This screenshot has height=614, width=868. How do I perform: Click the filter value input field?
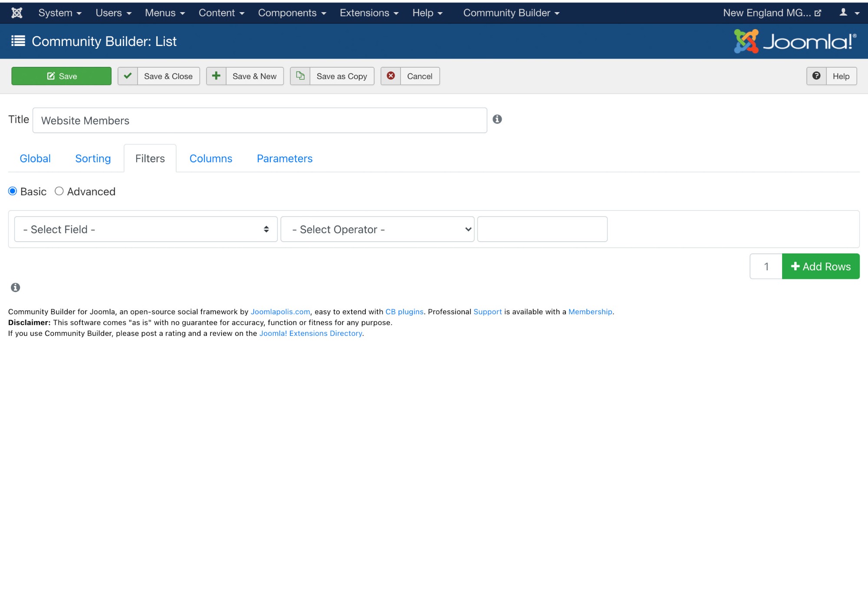pyautogui.click(x=542, y=229)
